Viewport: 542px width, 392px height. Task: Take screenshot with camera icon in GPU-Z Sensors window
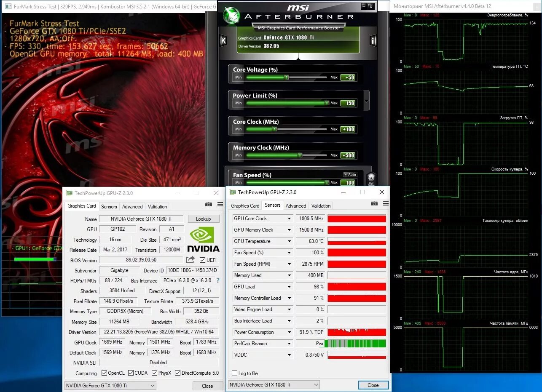pos(374,203)
